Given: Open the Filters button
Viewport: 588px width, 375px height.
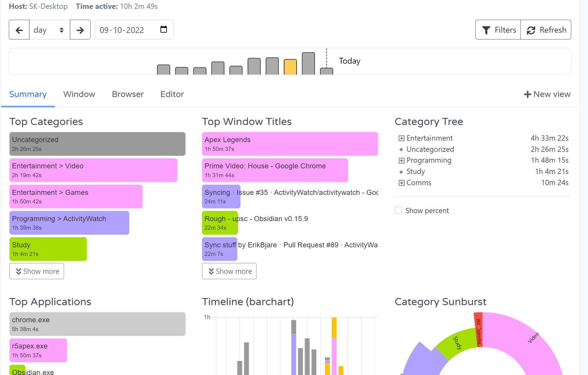Looking at the screenshot, I should (498, 30).
